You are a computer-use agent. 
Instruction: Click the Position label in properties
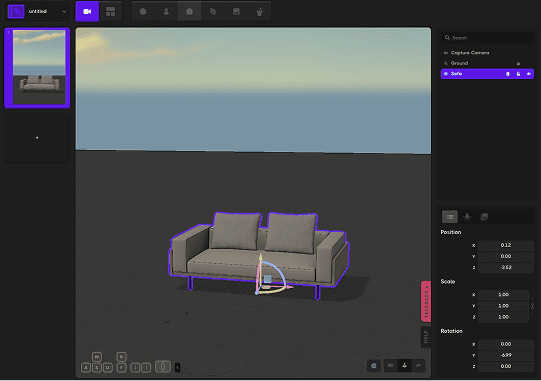pyautogui.click(x=451, y=232)
